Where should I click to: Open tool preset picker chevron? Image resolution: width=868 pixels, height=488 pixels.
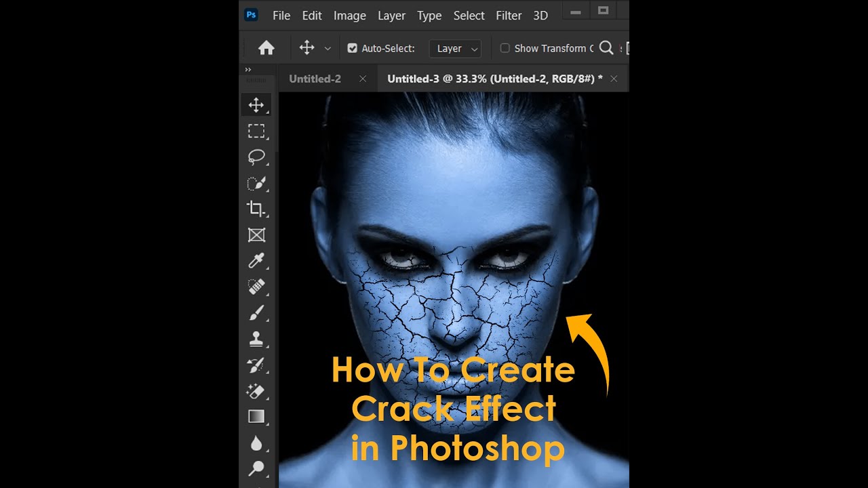328,49
